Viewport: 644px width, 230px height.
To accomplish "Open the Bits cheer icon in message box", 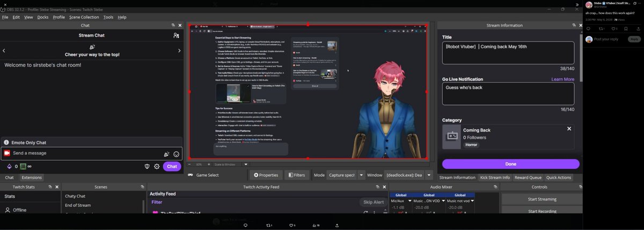I will (x=166, y=154).
